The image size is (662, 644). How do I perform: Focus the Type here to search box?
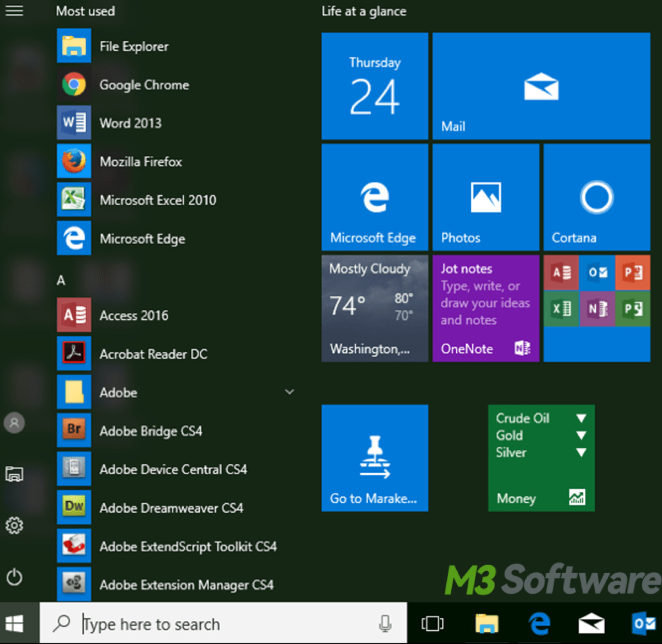223,624
